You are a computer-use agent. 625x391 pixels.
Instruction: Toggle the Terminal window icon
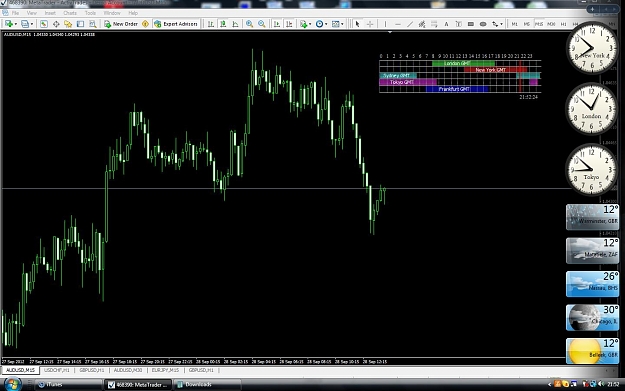[x=80, y=24]
